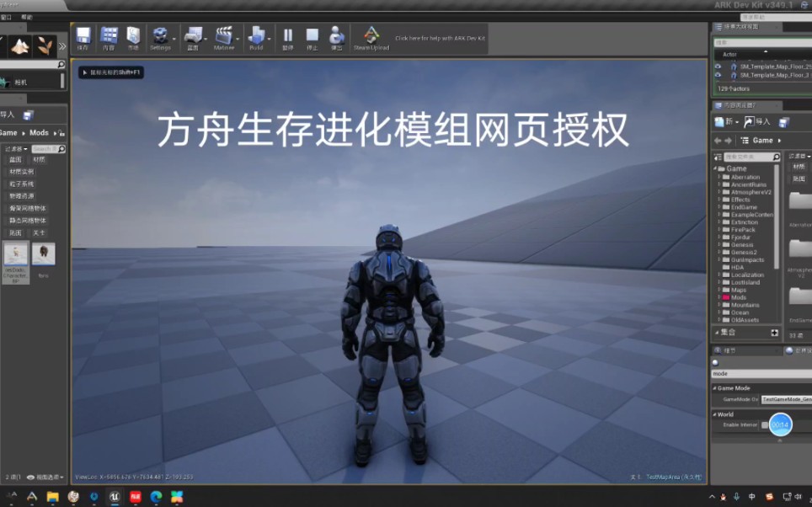
Task: Expand the Aberration folder
Action: [x=719, y=177]
